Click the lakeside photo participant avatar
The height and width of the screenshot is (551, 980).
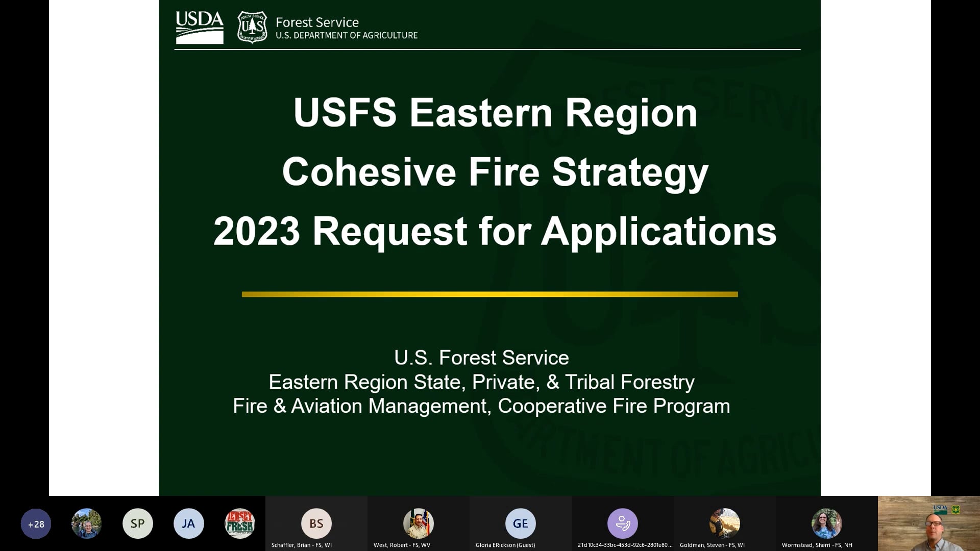[87, 523]
